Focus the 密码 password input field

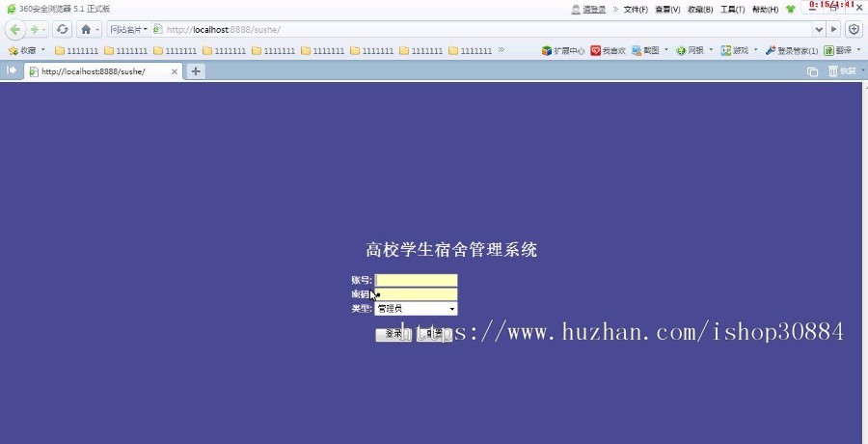coord(417,294)
